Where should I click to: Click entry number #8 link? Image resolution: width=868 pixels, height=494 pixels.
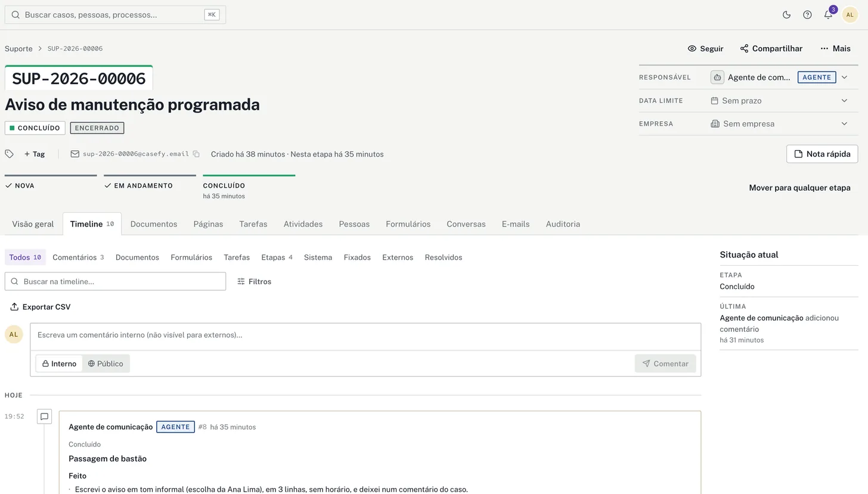[202, 427]
